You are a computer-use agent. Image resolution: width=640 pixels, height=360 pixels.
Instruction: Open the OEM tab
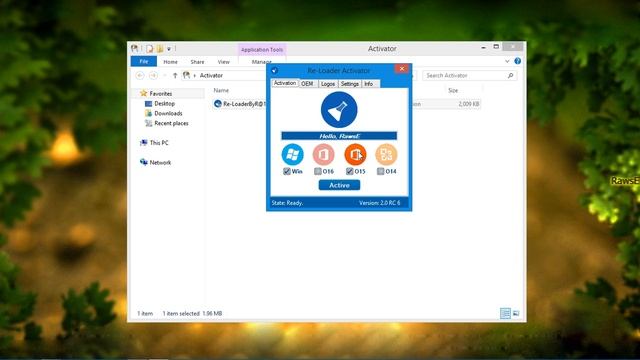pyautogui.click(x=307, y=84)
